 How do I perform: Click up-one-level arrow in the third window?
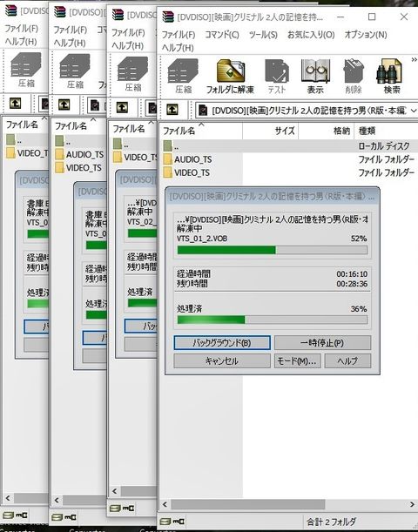pyautogui.click(x=122, y=108)
